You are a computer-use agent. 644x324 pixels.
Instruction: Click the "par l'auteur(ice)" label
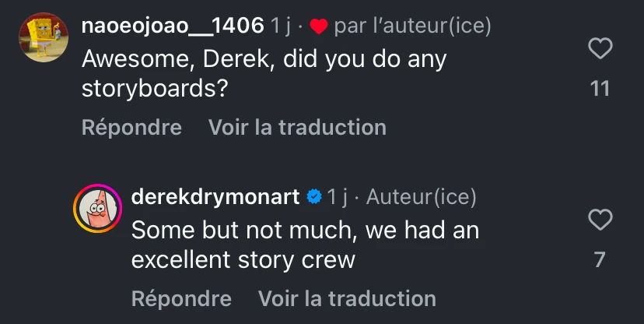[x=412, y=26]
